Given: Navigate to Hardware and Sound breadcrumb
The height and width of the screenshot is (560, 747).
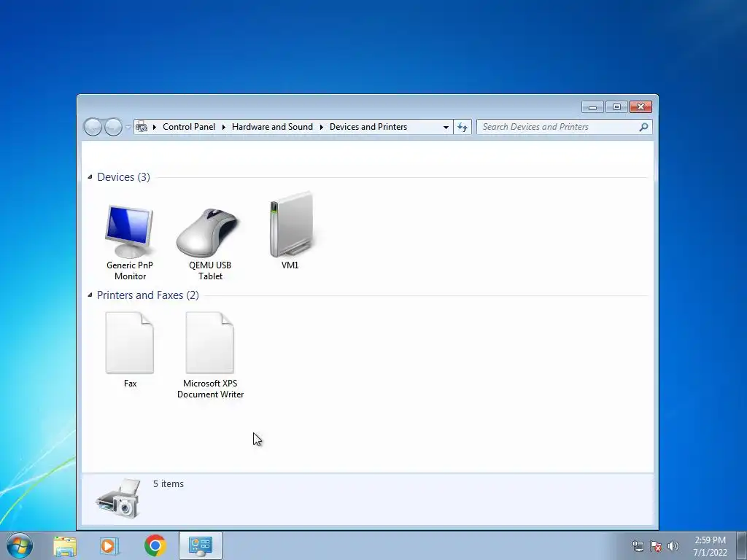Looking at the screenshot, I should point(272,127).
